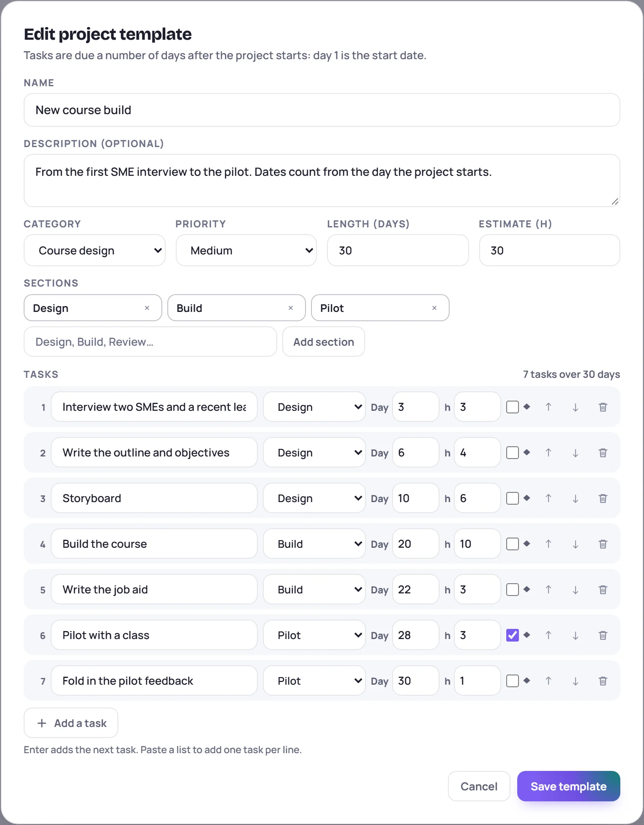644x825 pixels.
Task: Cancel editing the project template
Action: pyautogui.click(x=479, y=787)
